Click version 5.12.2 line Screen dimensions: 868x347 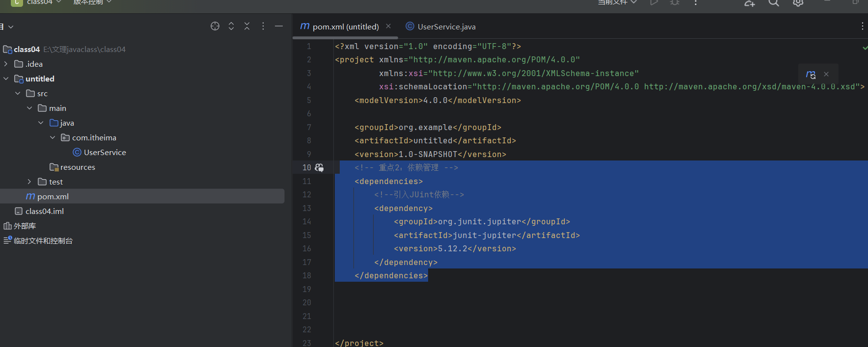pos(455,249)
